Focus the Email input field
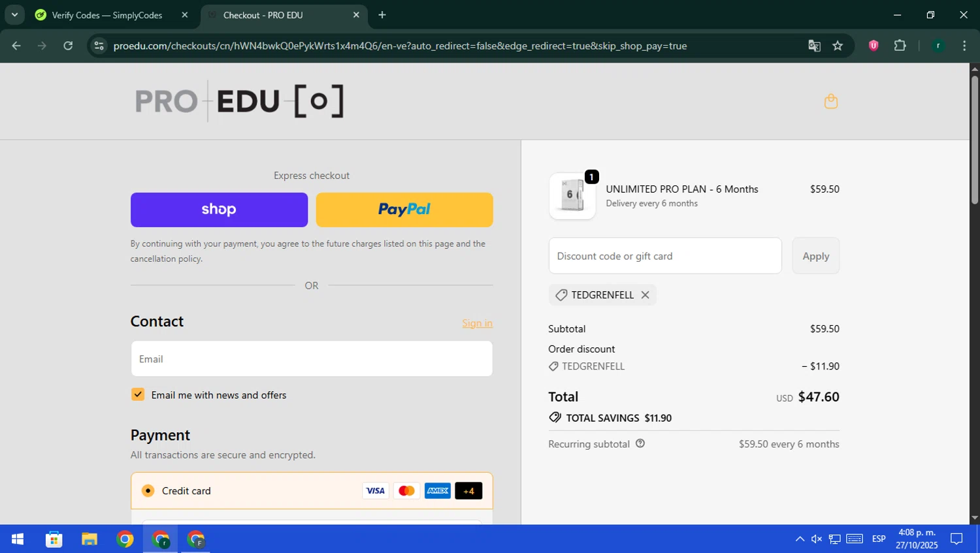Viewport: 980px width, 553px height. pyautogui.click(x=312, y=358)
